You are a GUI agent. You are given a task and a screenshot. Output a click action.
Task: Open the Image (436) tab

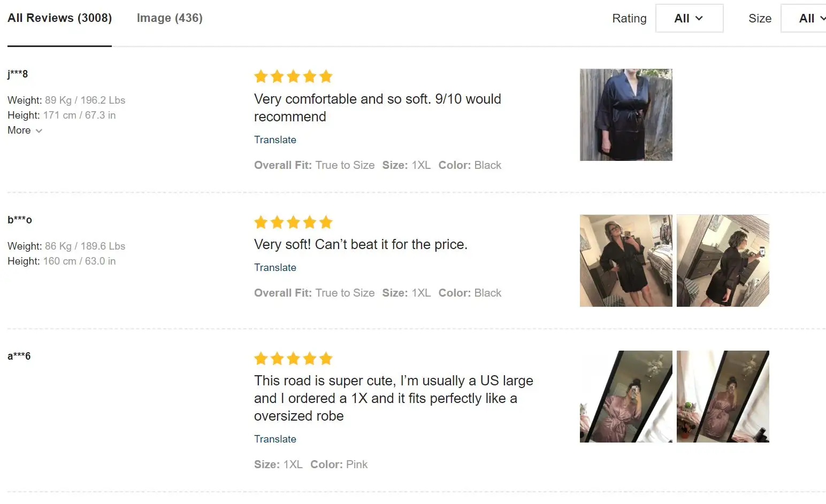[x=170, y=18]
